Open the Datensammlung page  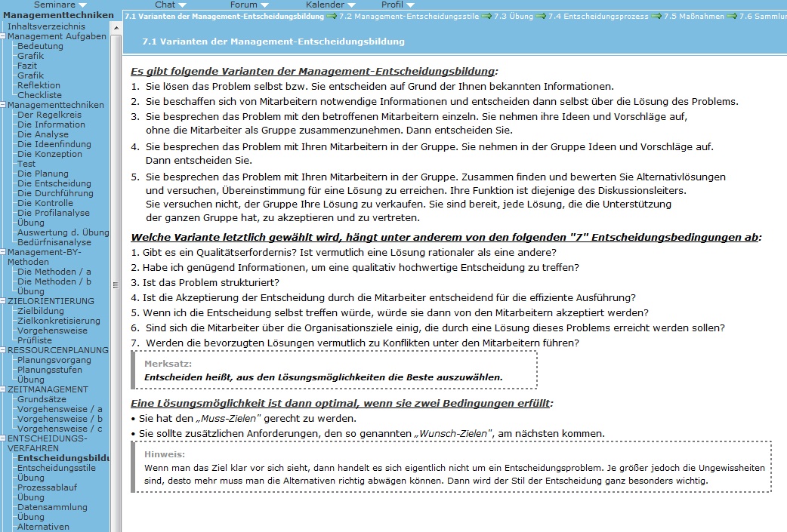click(52, 507)
